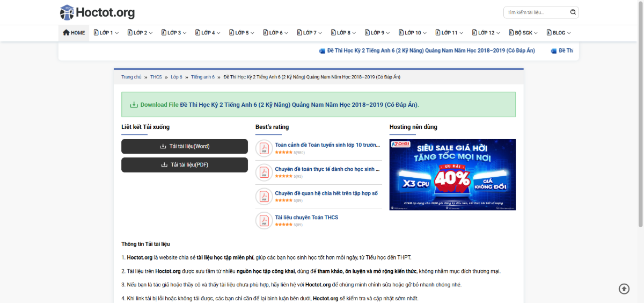This screenshot has width=644, height=303.
Task: Open Chuyên đề quan hệ chia hết link
Action: (326, 193)
